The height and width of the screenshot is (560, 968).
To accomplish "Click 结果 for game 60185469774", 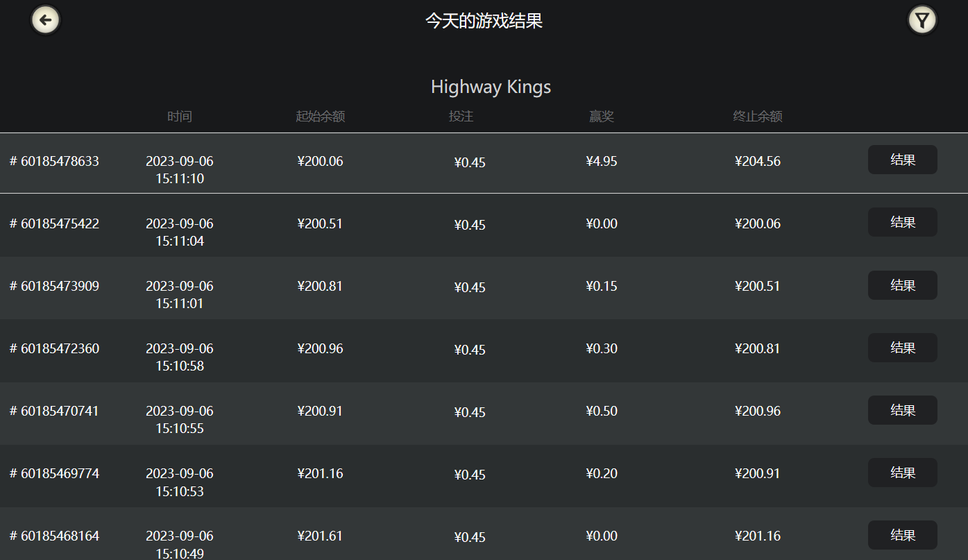I will (x=903, y=473).
